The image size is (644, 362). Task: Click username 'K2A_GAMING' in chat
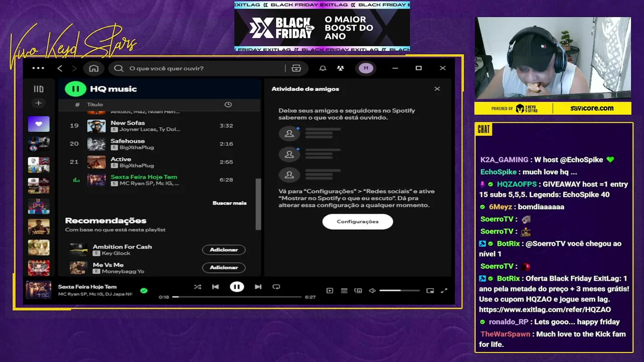pos(504,160)
